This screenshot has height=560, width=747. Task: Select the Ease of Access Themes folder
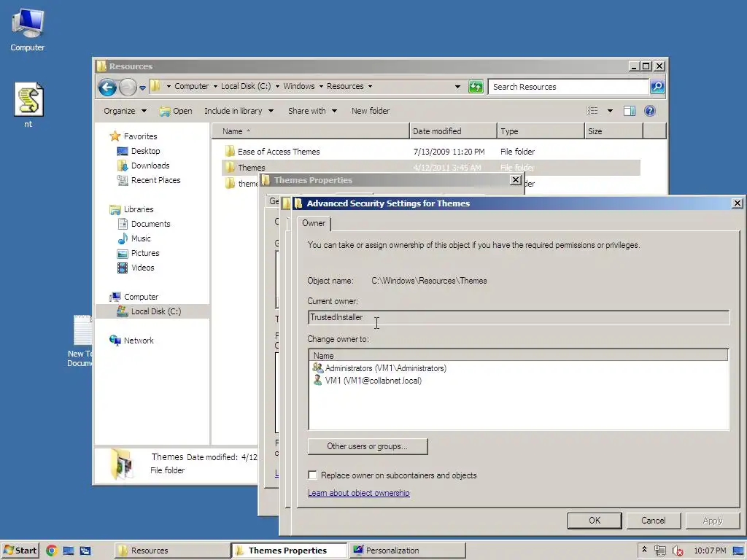(279, 152)
